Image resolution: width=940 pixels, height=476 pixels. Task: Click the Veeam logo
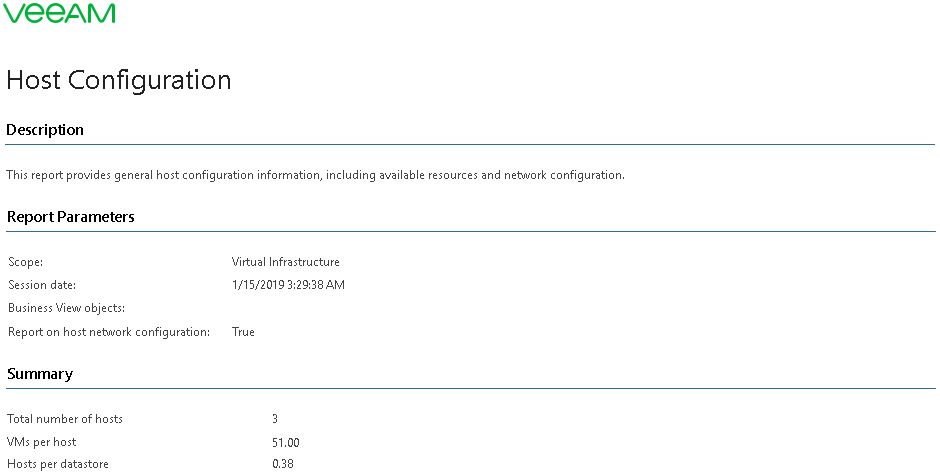coord(59,13)
